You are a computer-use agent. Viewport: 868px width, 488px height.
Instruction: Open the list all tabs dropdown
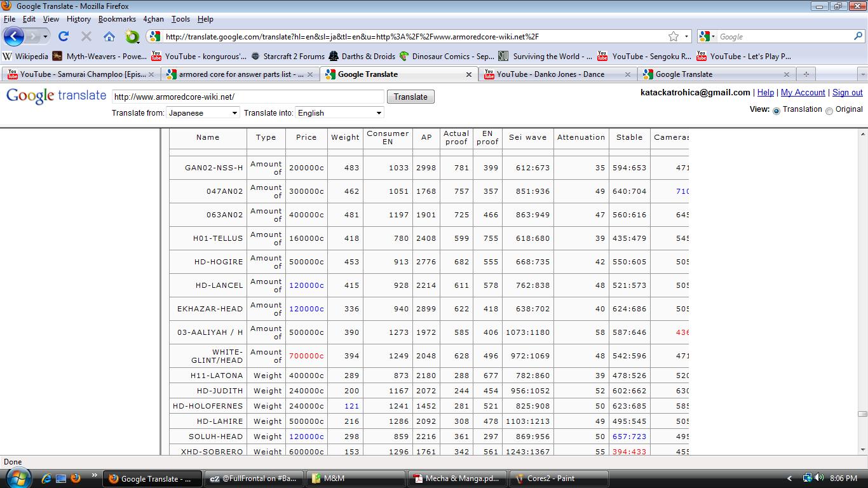[x=862, y=74]
